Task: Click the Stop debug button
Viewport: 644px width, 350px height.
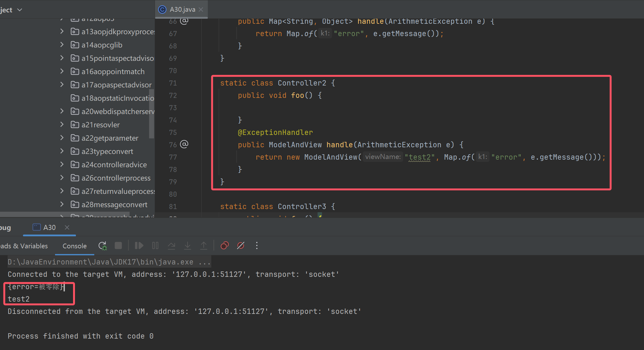Action: coord(118,246)
